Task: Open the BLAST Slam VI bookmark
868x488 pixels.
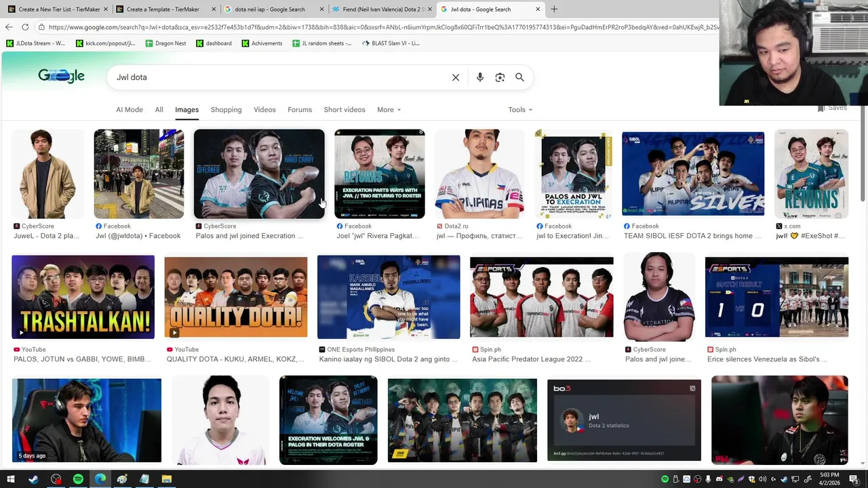Action: (391, 43)
